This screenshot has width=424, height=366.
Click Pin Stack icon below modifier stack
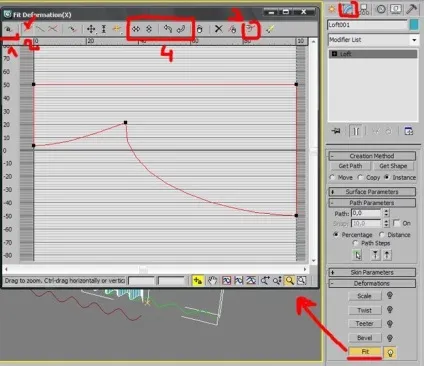pos(336,131)
